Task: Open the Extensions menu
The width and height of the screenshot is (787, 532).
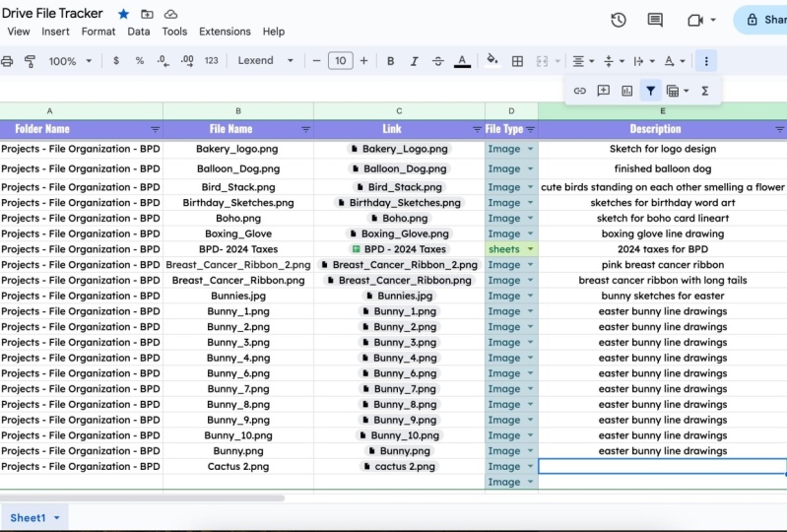Action: pyautogui.click(x=225, y=32)
